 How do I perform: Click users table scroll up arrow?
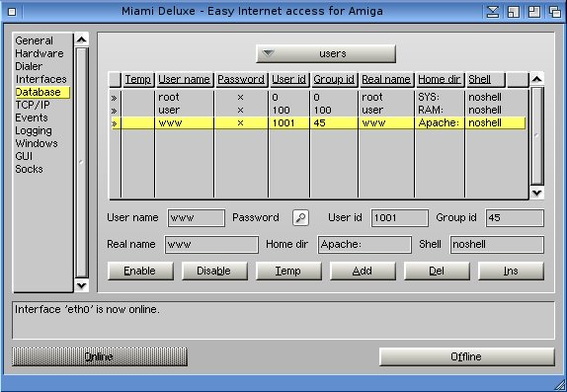pyautogui.click(x=537, y=79)
